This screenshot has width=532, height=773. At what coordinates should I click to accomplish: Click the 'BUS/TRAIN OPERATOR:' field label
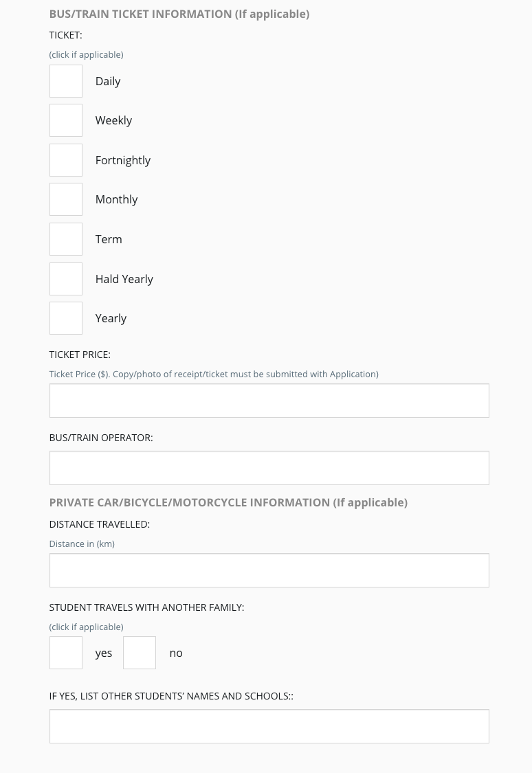click(x=101, y=438)
